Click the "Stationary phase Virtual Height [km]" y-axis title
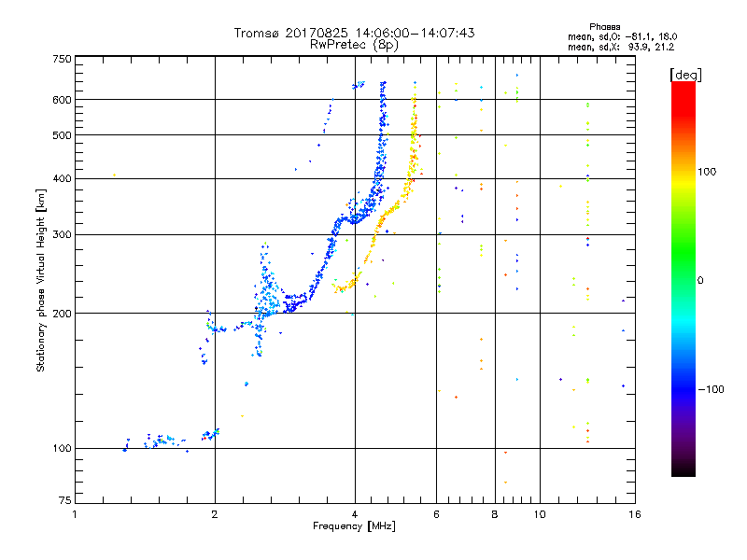This screenshot has width=747, height=560. point(41,280)
